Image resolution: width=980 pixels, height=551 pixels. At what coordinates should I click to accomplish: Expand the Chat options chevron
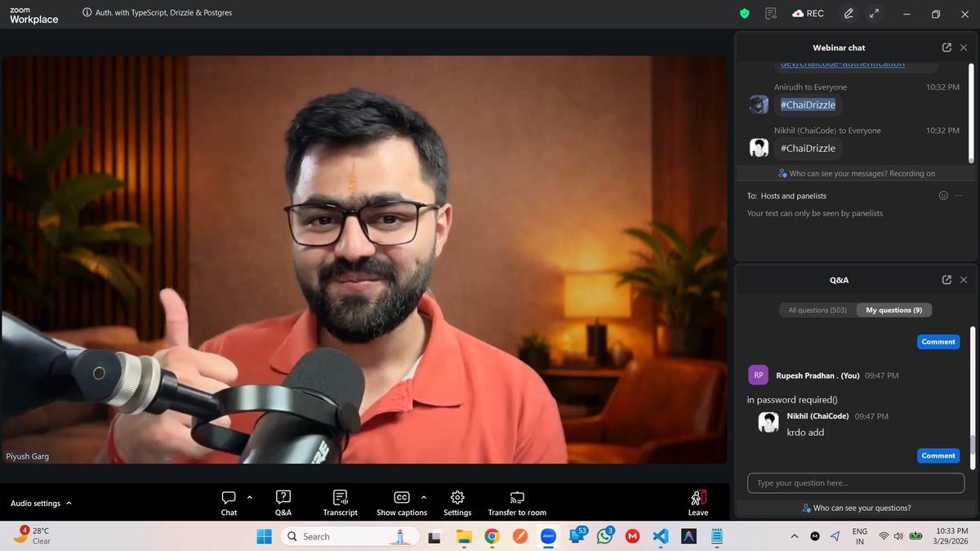[x=250, y=497]
